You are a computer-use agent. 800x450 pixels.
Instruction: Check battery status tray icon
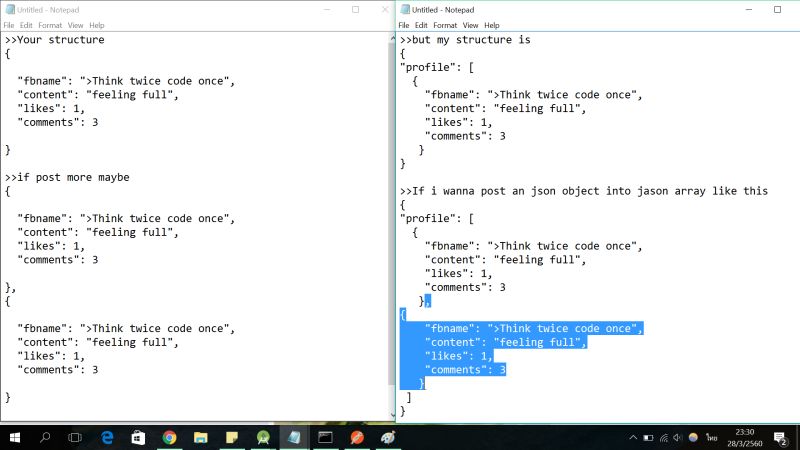tap(648, 438)
